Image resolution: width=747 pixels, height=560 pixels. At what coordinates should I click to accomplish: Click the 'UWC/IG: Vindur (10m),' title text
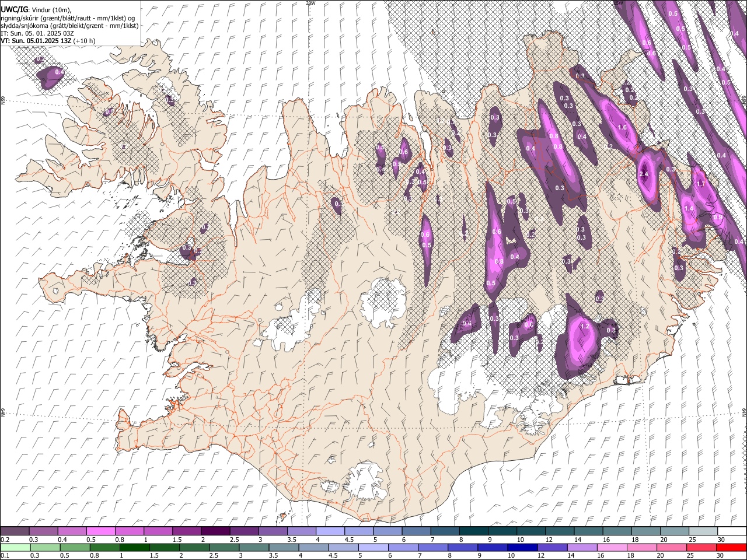(x=36, y=10)
